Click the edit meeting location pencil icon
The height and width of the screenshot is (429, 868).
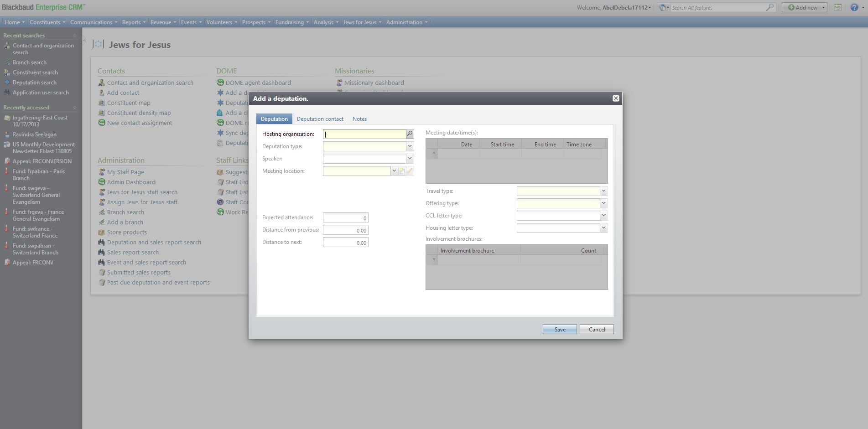[x=410, y=171]
